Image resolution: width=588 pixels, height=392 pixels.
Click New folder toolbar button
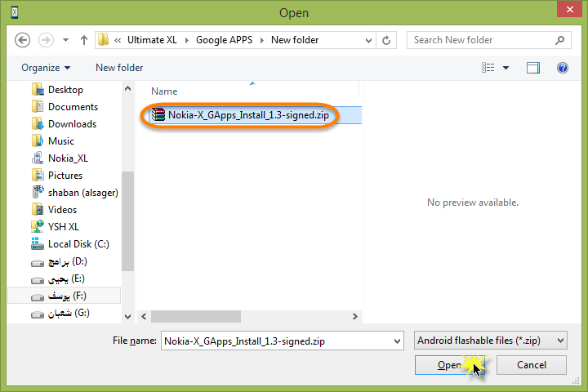[119, 68]
